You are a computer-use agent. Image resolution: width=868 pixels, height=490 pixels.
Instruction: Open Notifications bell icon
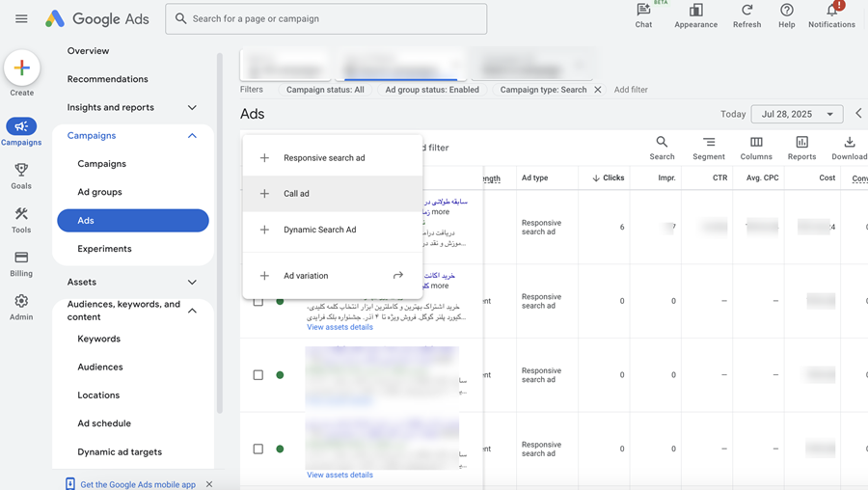831,10
